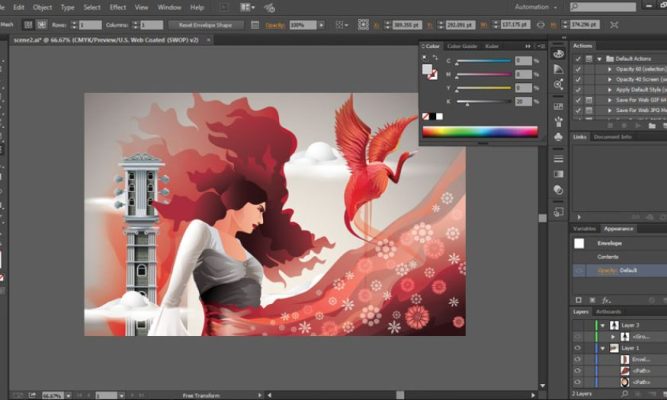Click the Add New Effect fx icon

coord(606,299)
